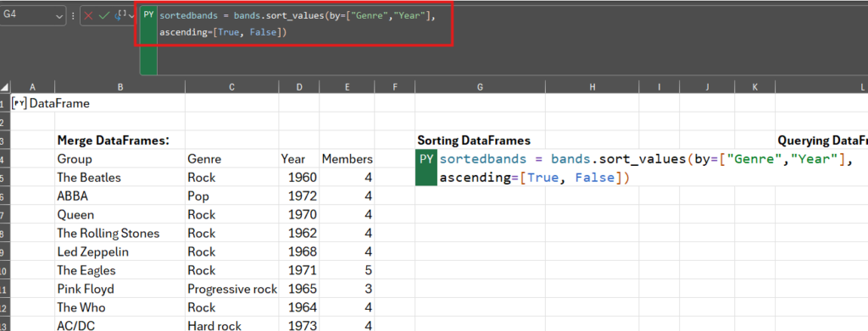868x331 pixels.
Task: Click the PY DataFrame icon in cell A1
Action: pyautogui.click(x=19, y=103)
